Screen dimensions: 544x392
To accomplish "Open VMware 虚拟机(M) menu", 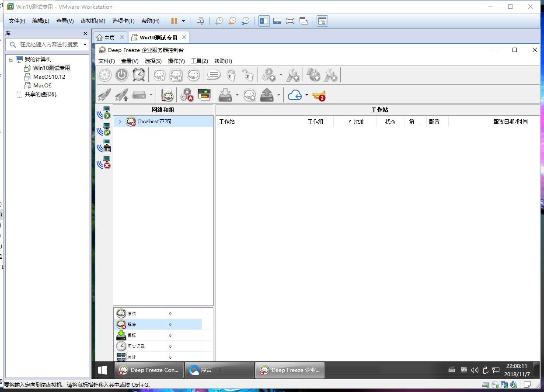I will pos(93,21).
